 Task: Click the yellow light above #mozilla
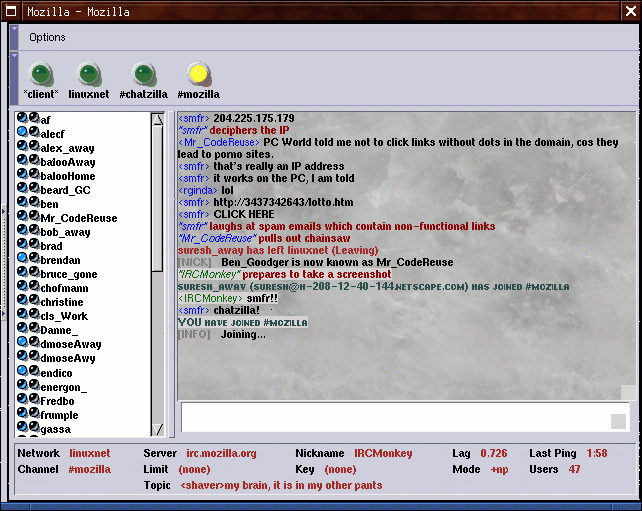click(199, 74)
